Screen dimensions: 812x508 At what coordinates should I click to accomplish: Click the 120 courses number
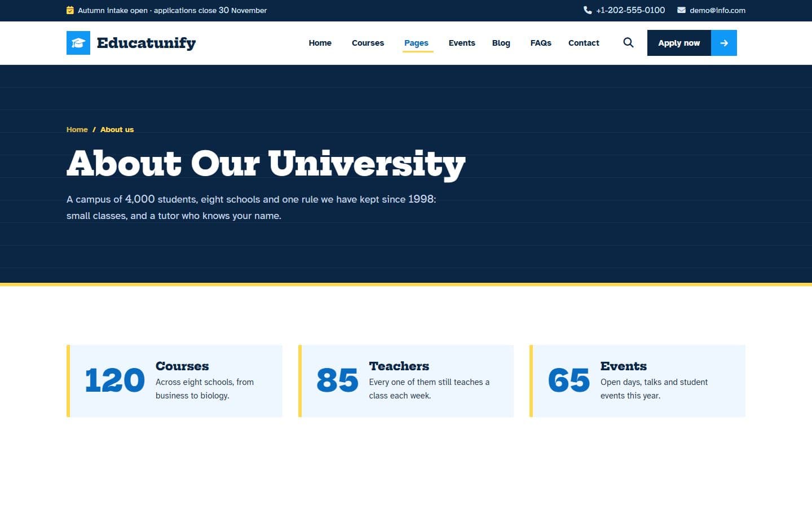pyautogui.click(x=115, y=380)
